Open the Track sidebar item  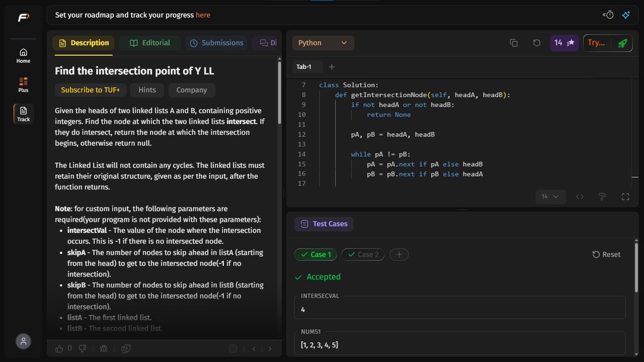23,114
